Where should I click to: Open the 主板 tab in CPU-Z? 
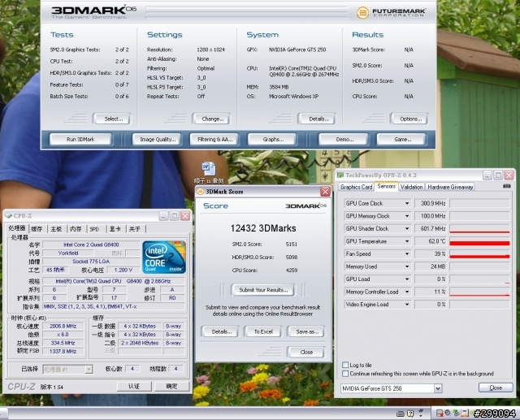[x=56, y=229]
